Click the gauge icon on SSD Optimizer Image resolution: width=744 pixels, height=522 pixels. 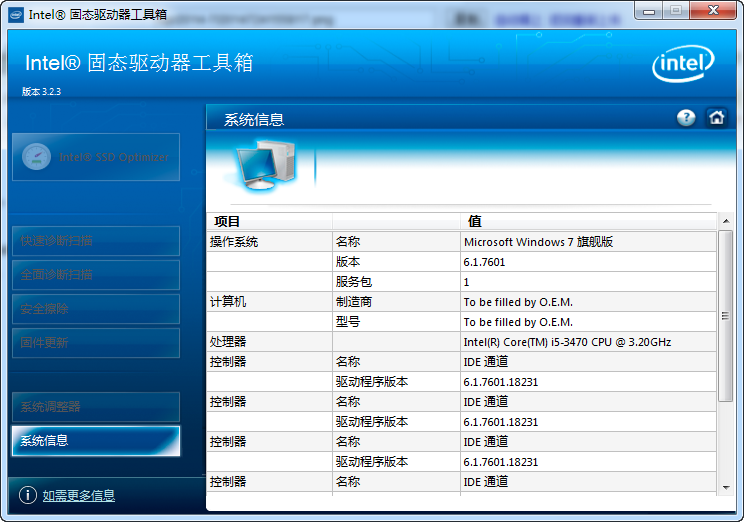click(x=37, y=157)
